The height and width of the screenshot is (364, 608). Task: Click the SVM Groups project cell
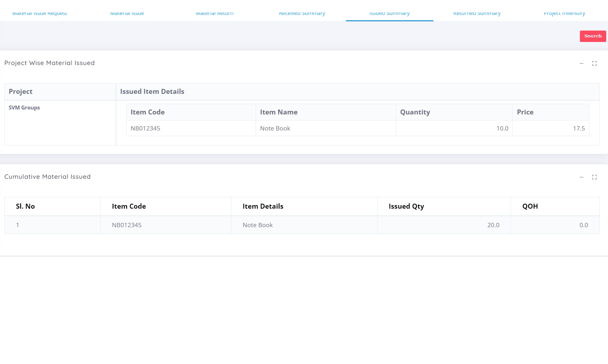[x=24, y=108]
